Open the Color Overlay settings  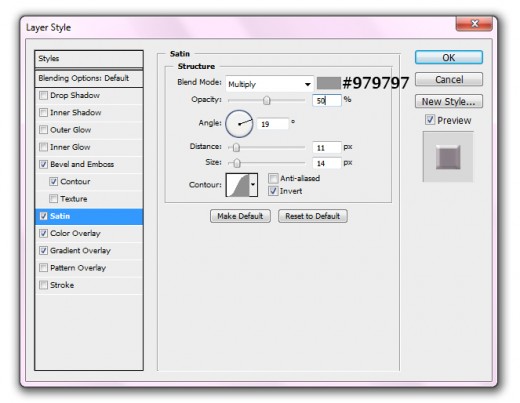[75, 233]
